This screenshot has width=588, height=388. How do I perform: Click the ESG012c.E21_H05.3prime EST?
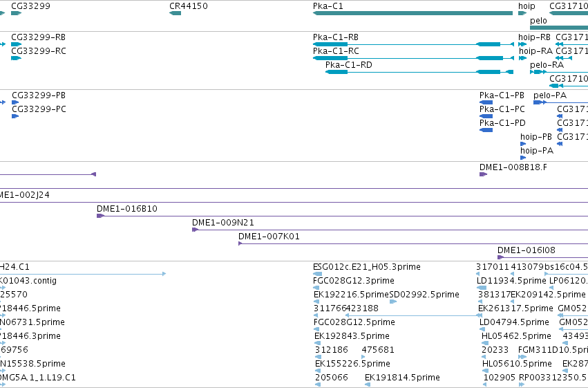(318, 275)
